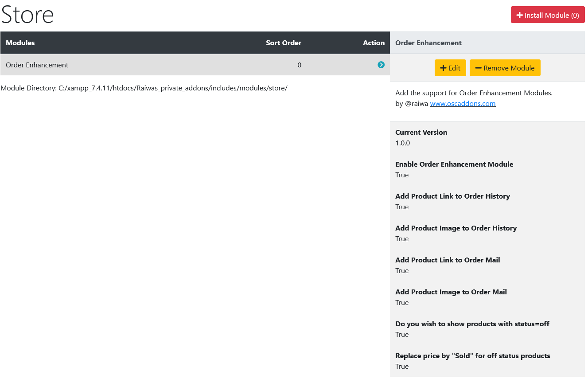Click True under Enable Order Enhancement Module
Image resolution: width=588 pixels, height=379 pixels.
(x=402, y=175)
